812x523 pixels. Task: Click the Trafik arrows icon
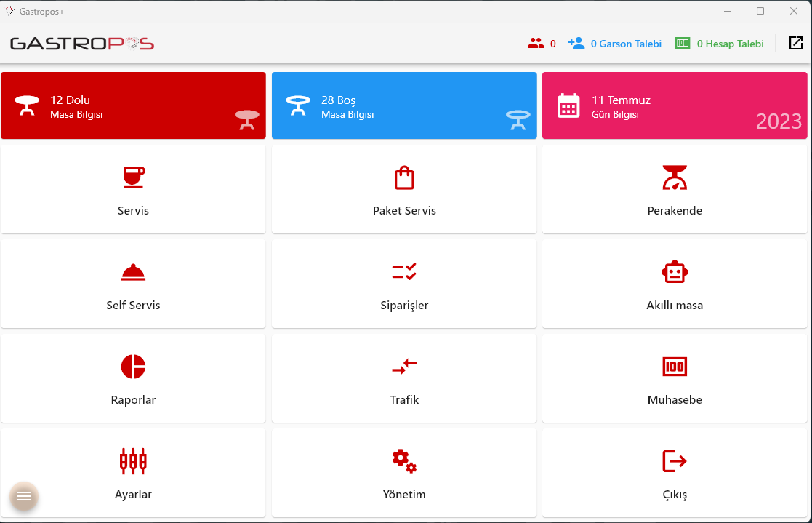point(404,367)
